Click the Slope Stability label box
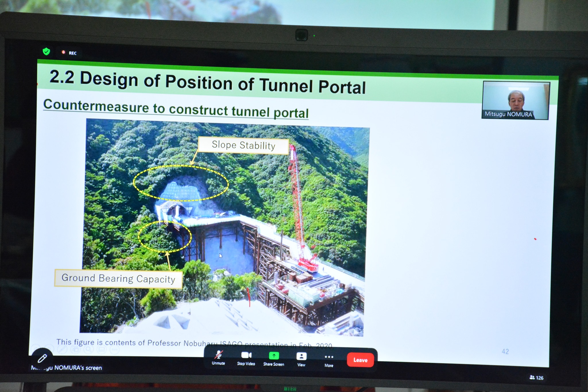Viewport: 588px width, 392px height. click(x=243, y=145)
